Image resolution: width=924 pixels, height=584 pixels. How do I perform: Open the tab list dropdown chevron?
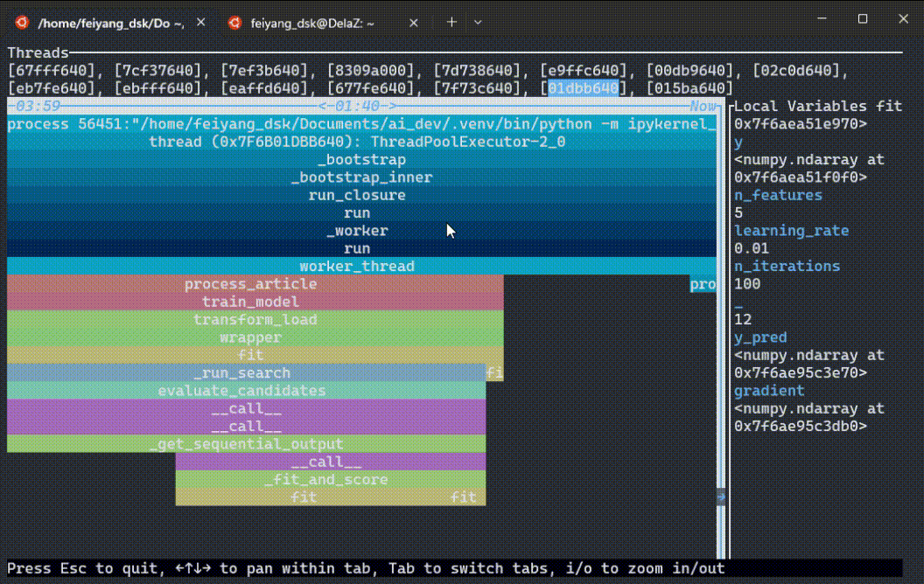(x=476, y=22)
